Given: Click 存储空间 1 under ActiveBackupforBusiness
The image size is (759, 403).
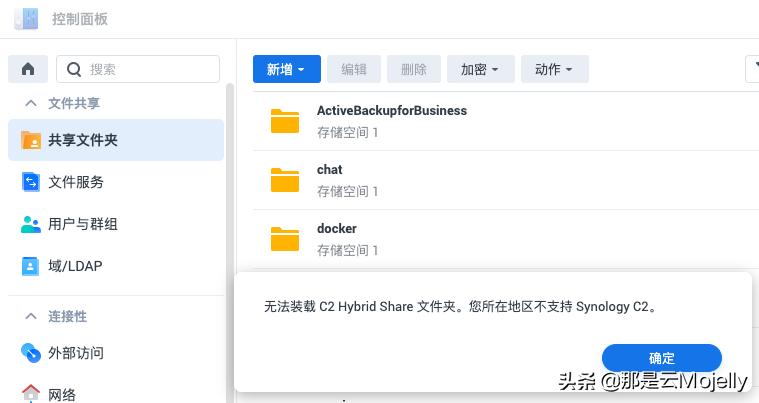Looking at the screenshot, I should point(348,133).
